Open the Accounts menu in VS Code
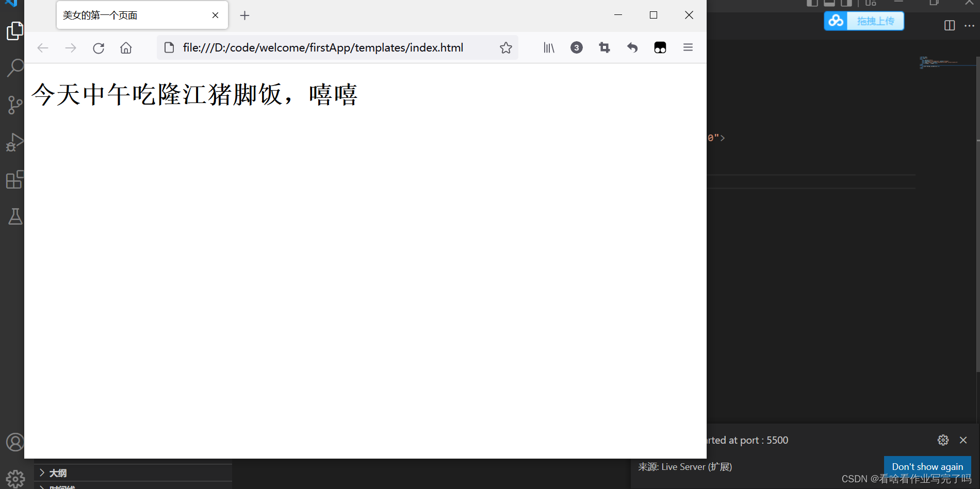The height and width of the screenshot is (489, 980). [15, 442]
